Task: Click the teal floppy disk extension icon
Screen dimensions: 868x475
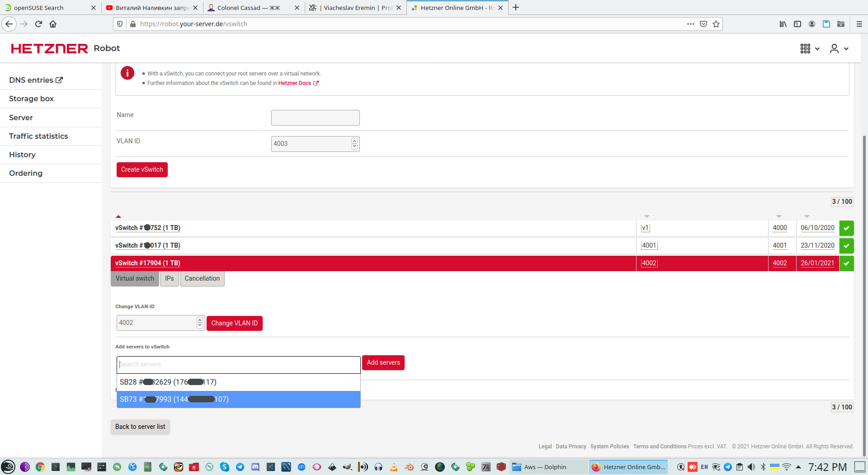Action: click(x=826, y=24)
